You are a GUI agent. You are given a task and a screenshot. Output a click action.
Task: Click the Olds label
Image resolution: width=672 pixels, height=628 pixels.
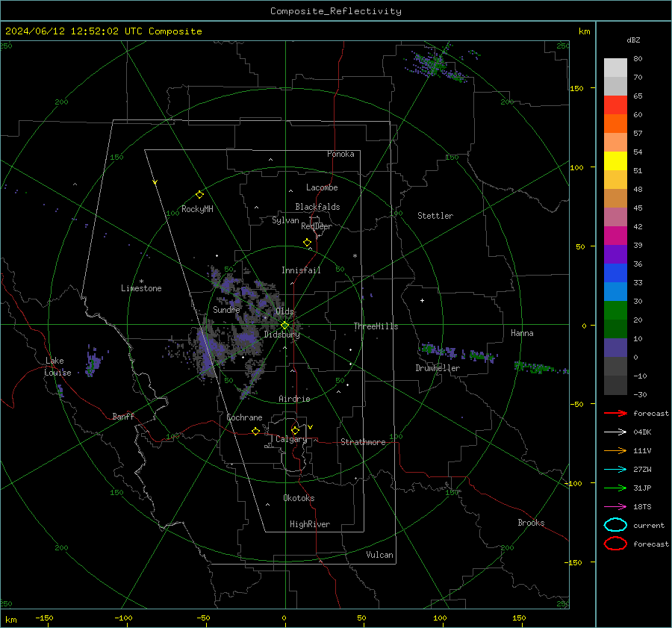click(284, 311)
